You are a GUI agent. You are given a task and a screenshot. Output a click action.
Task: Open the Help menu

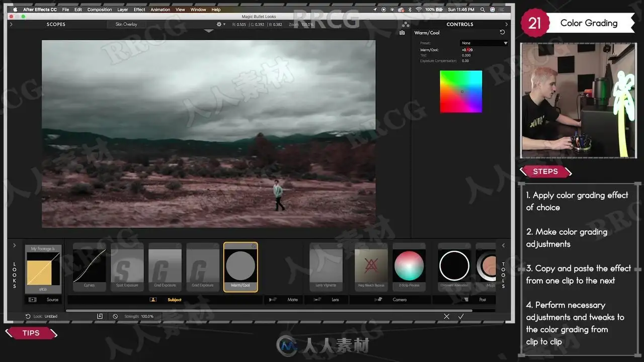coord(216,10)
